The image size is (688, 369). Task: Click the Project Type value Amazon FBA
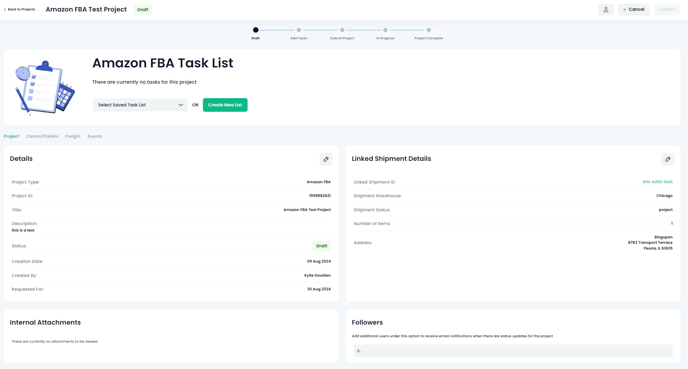coord(319,182)
